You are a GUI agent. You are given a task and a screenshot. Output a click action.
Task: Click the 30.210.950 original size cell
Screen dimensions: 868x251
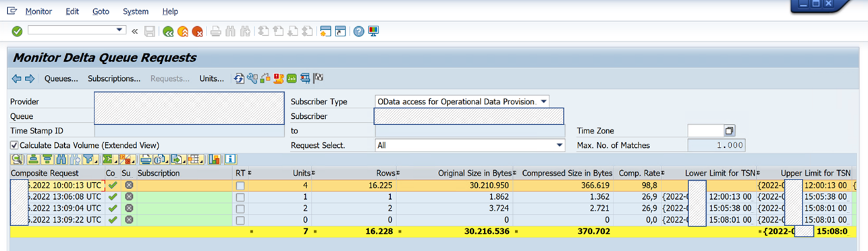click(460, 185)
